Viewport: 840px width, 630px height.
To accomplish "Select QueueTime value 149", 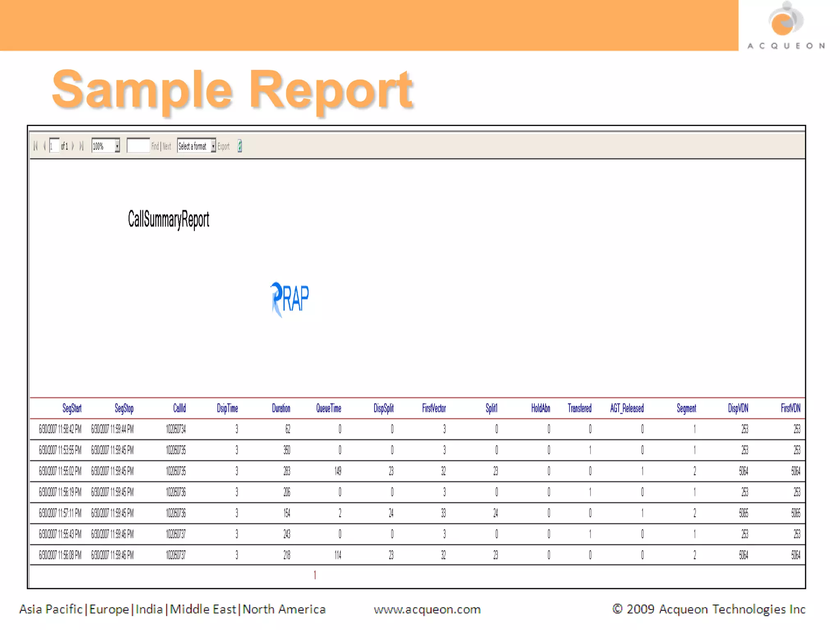I will [338, 471].
